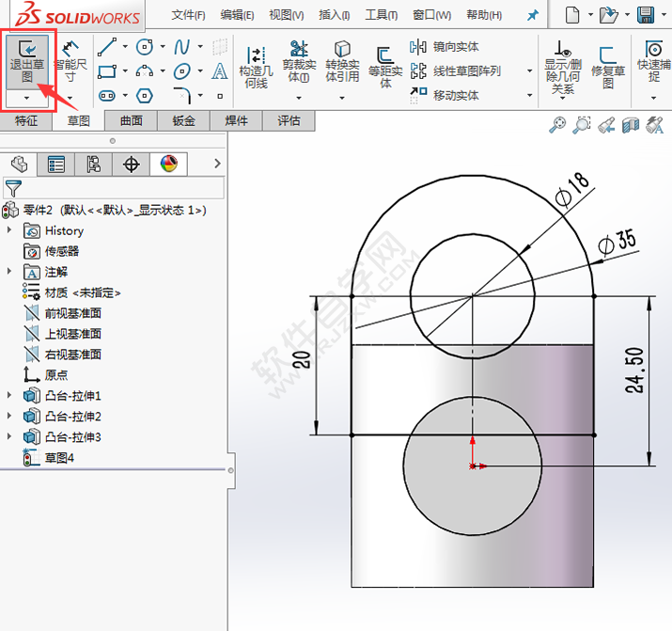
Task: Select the Smart Dimension (智能尺寸) tool
Action: click(70, 62)
